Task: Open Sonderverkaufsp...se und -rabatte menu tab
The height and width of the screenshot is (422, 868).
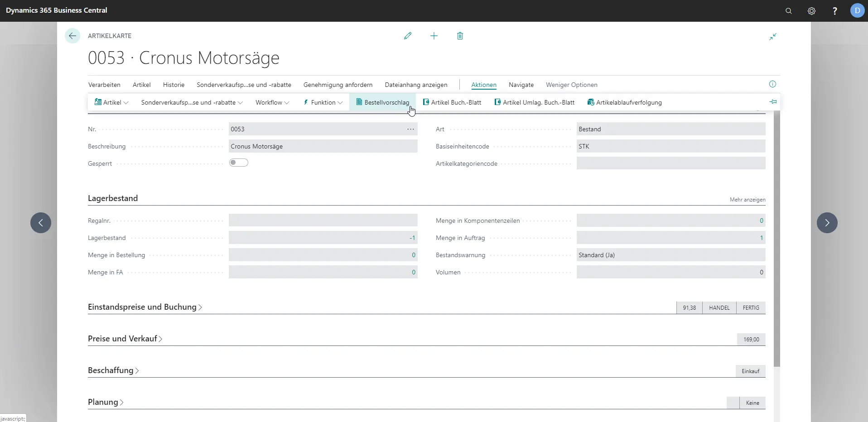Action: [244, 85]
